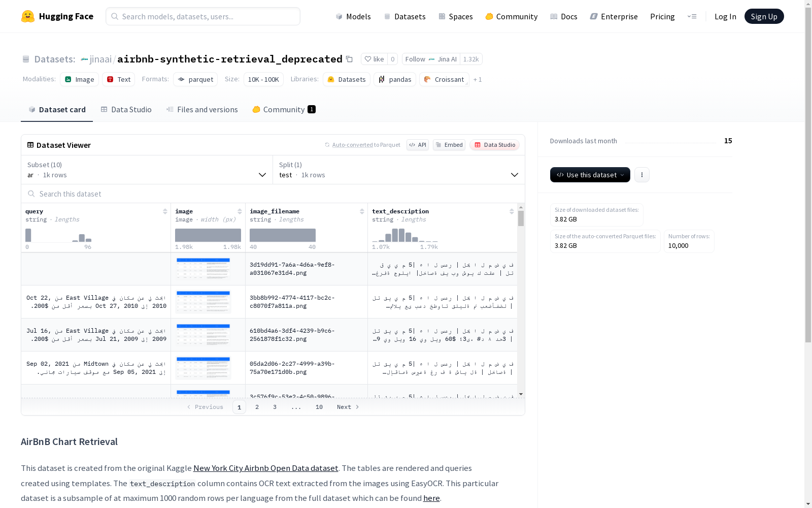
Task: Go to page 2 of viewer
Action: pos(257,407)
